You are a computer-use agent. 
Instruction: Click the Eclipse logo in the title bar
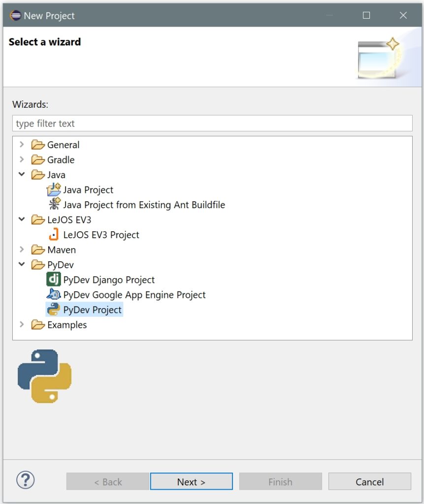pos(15,15)
